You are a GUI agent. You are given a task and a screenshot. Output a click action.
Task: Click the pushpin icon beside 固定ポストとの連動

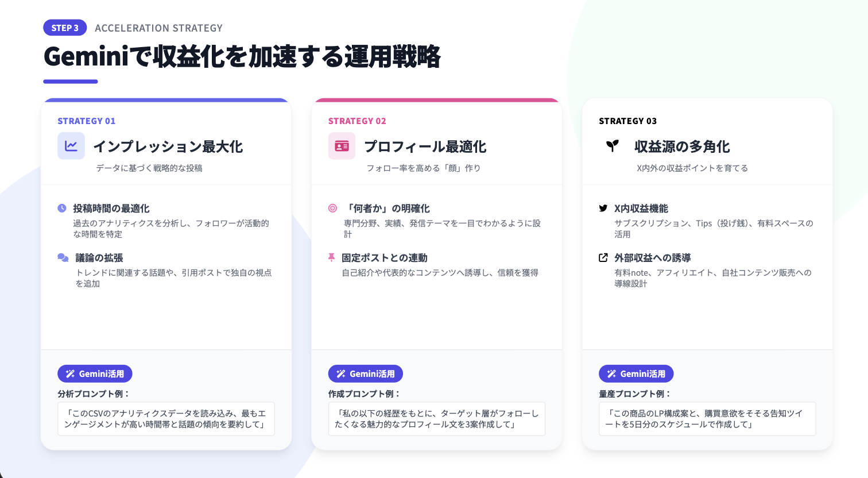pos(331,257)
